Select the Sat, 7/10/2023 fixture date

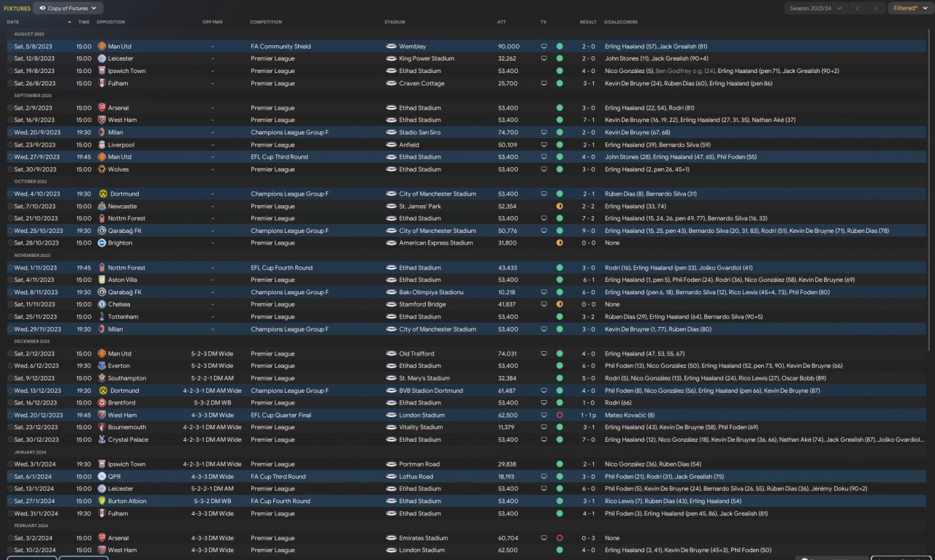coord(34,206)
